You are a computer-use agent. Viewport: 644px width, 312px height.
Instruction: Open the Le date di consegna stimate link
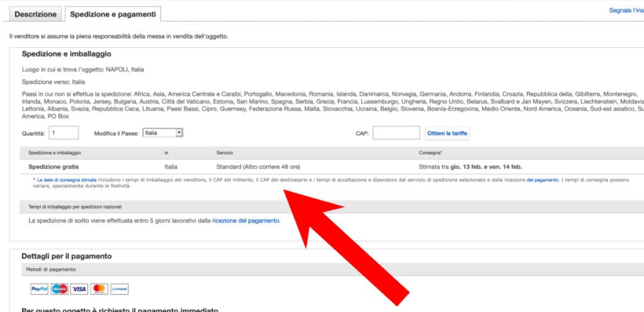pos(67,180)
